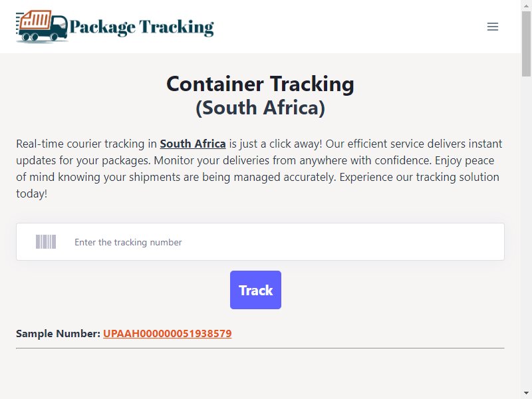Click the vertical scrollbar thumb
This screenshot has height=399, width=532.
(x=526, y=43)
